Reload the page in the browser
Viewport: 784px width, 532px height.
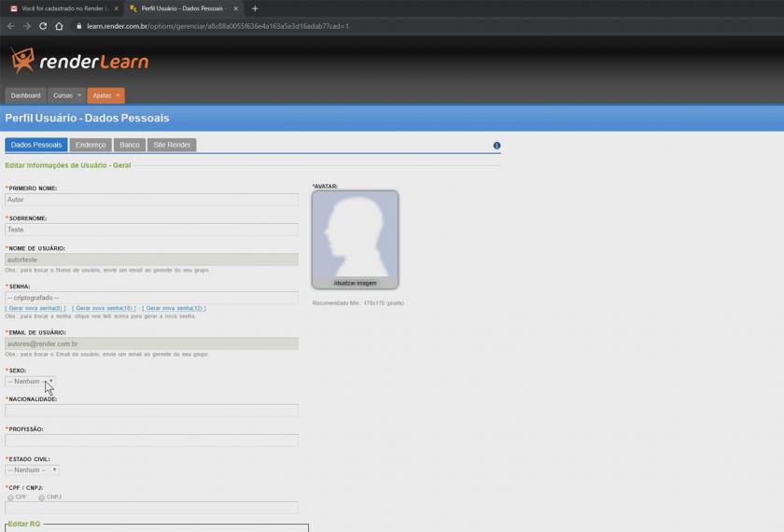[x=43, y=26]
